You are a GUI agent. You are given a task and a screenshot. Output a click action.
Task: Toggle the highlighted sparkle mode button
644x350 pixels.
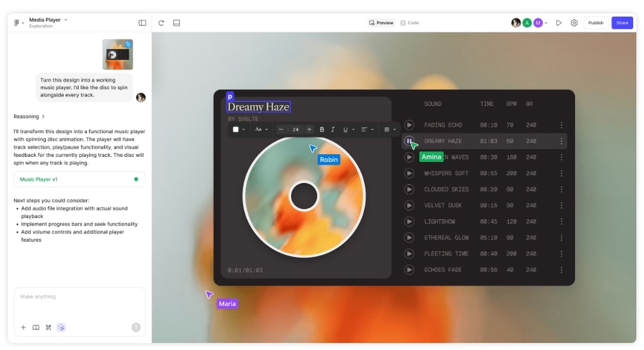[x=61, y=327]
